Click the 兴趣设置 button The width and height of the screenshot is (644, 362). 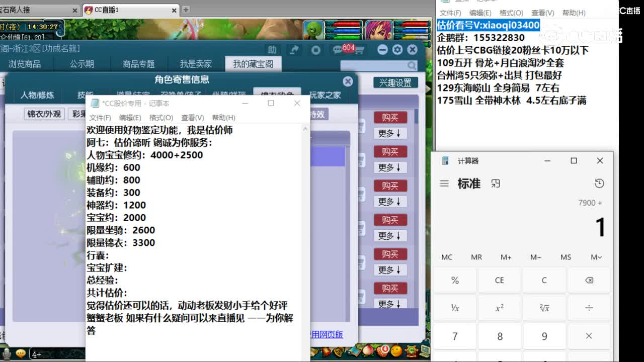pyautogui.click(x=395, y=82)
